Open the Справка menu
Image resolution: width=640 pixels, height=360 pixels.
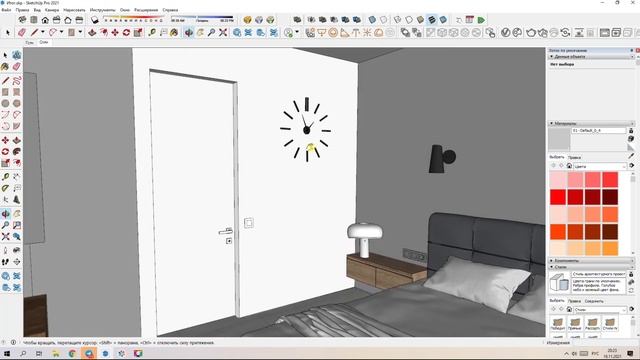(170, 10)
